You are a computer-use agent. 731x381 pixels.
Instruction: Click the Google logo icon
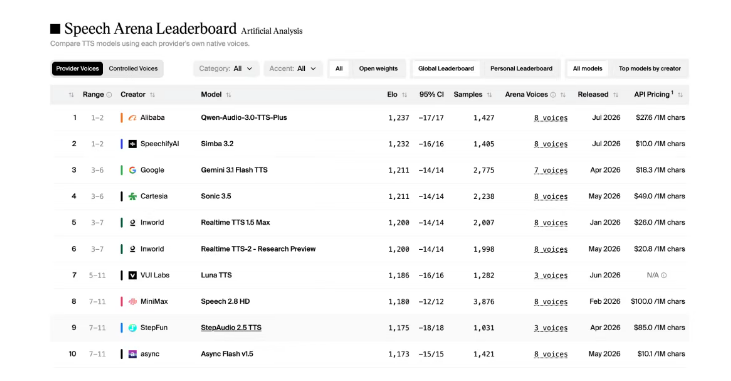click(x=132, y=170)
